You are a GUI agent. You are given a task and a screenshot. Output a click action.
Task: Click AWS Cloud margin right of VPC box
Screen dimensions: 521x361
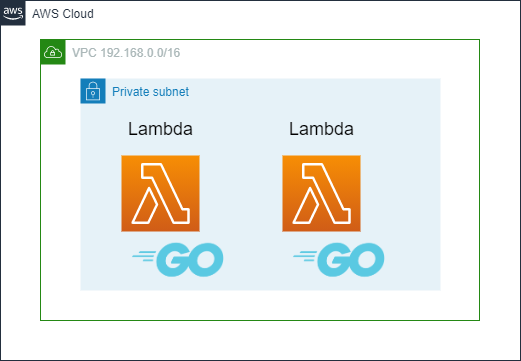click(500, 180)
